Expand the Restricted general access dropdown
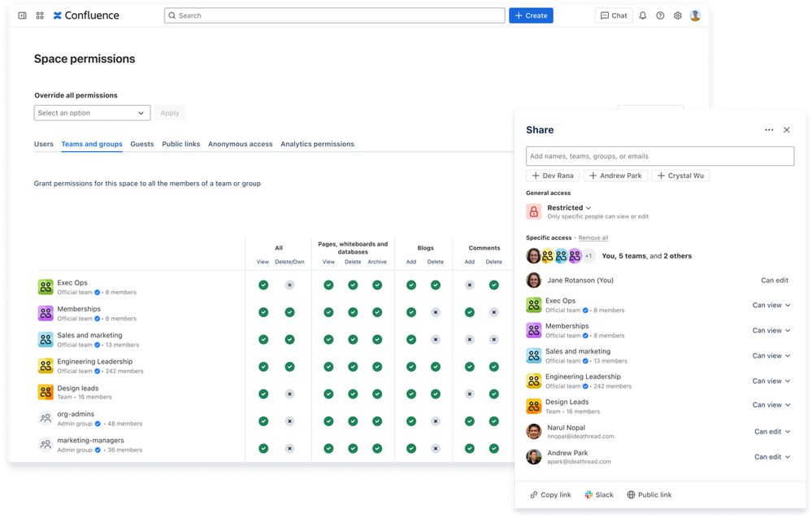The width and height of the screenshot is (812, 518). [569, 207]
